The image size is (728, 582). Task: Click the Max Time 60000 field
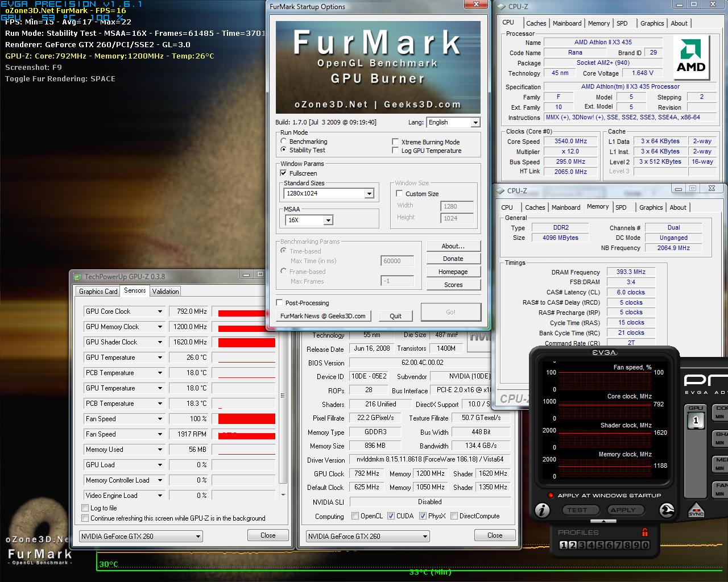point(398,261)
